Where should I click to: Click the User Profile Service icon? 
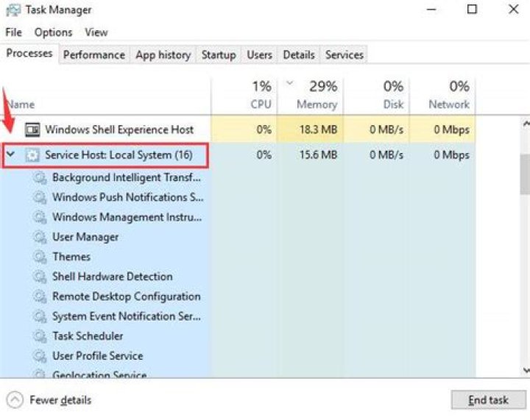click(x=40, y=356)
